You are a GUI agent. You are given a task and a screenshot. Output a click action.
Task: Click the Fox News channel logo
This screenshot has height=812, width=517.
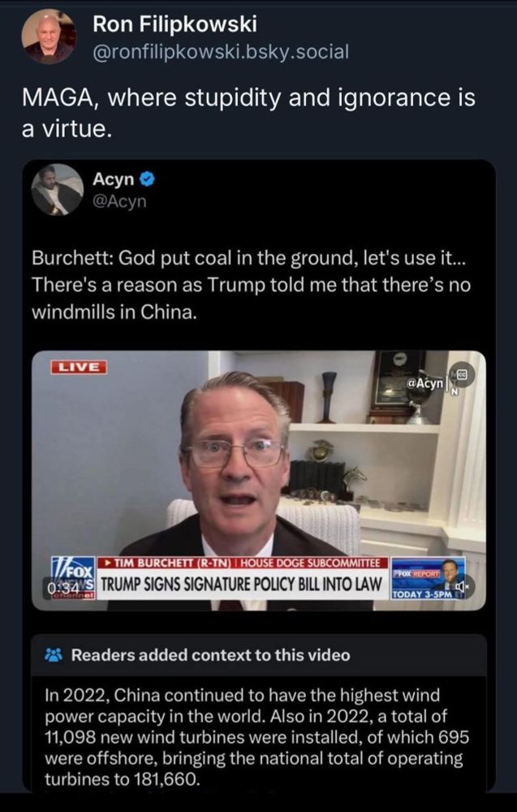pos(73,578)
